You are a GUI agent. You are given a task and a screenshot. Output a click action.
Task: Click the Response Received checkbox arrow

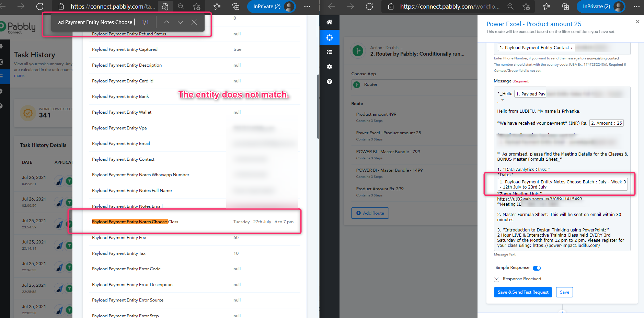click(496, 279)
